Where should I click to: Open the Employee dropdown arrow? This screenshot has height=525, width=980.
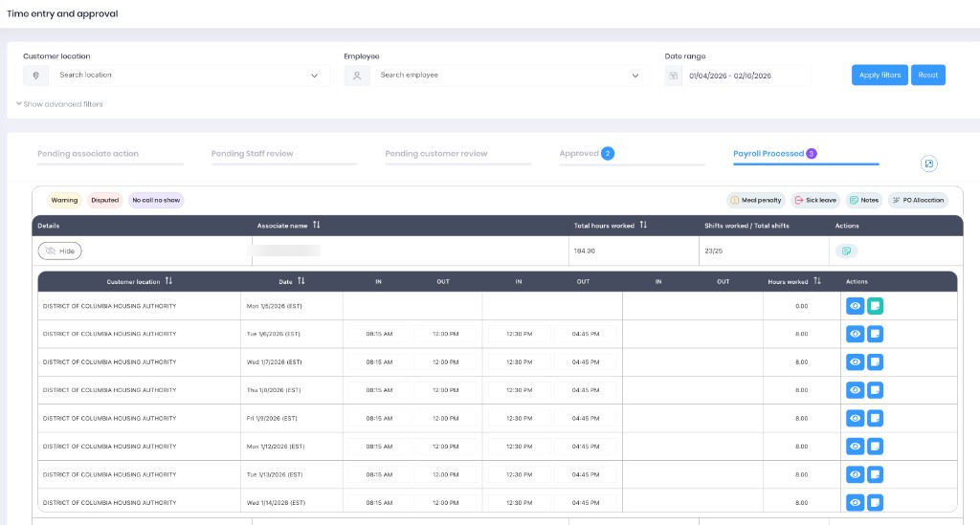point(635,76)
